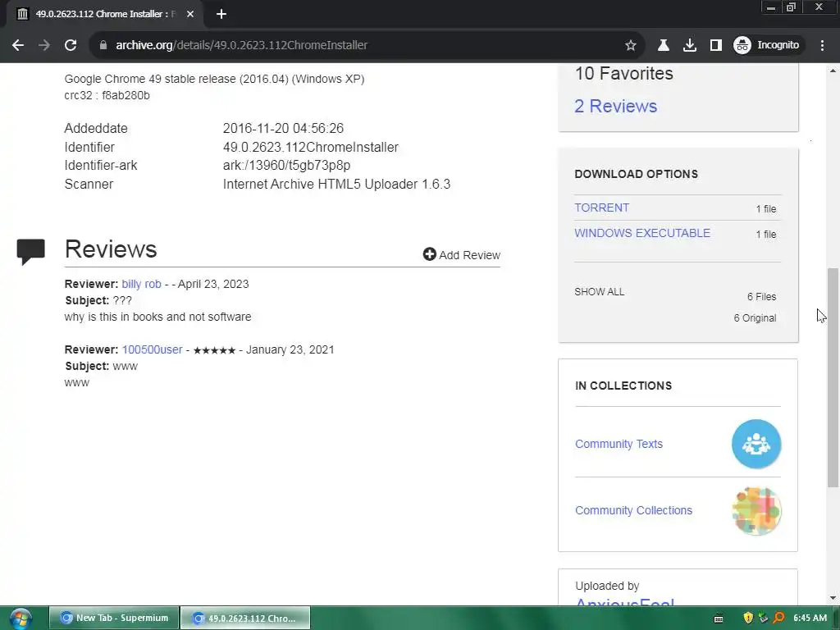Select the WINDOWS EXECUTABLE download option
The image size is (840, 630).
pyautogui.click(x=642, y=233)
